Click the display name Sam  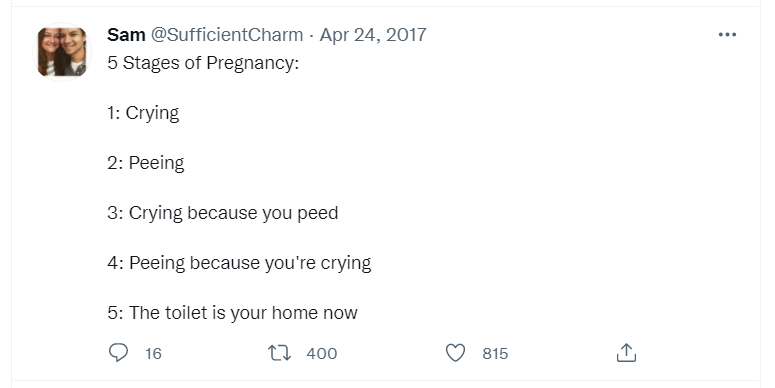126,35
